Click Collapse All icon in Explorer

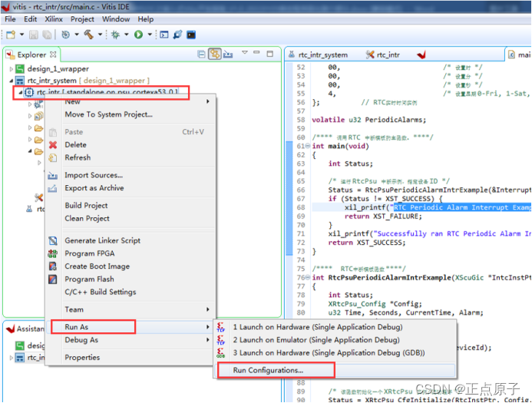tap(202, 55)
